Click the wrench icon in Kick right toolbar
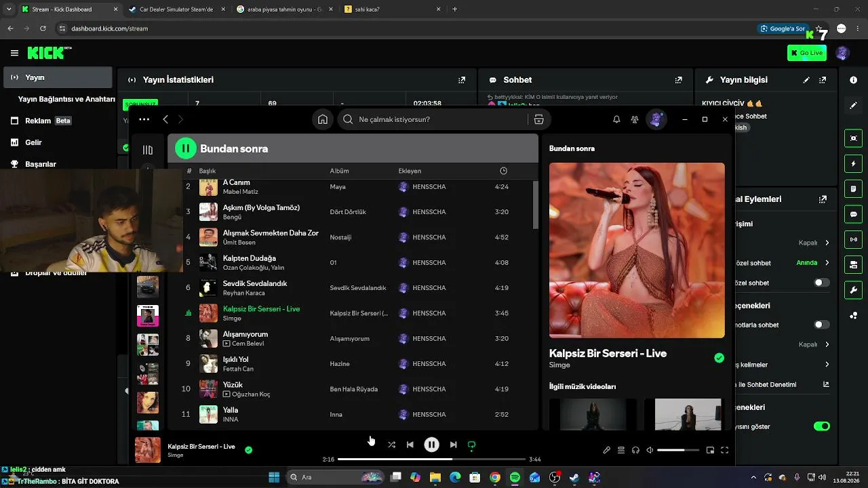 coord(853,290)
